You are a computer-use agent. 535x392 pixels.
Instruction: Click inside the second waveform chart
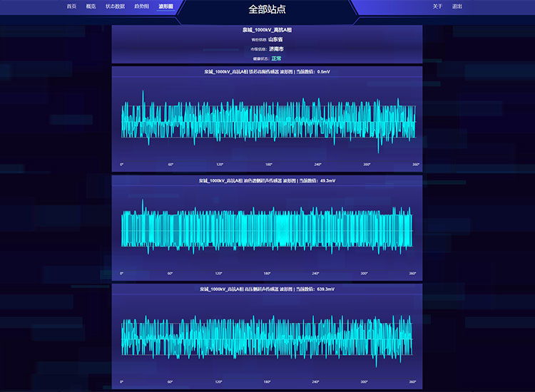coord(267,228)
